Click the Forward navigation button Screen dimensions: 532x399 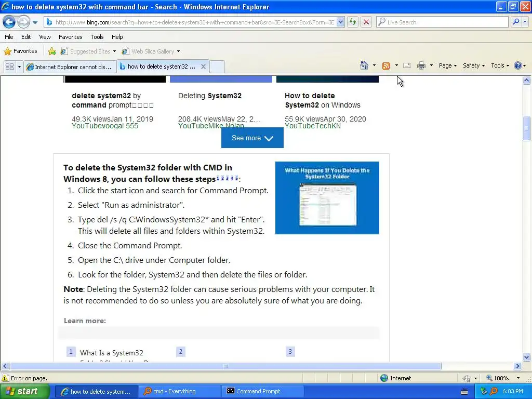tap(23, 22)
